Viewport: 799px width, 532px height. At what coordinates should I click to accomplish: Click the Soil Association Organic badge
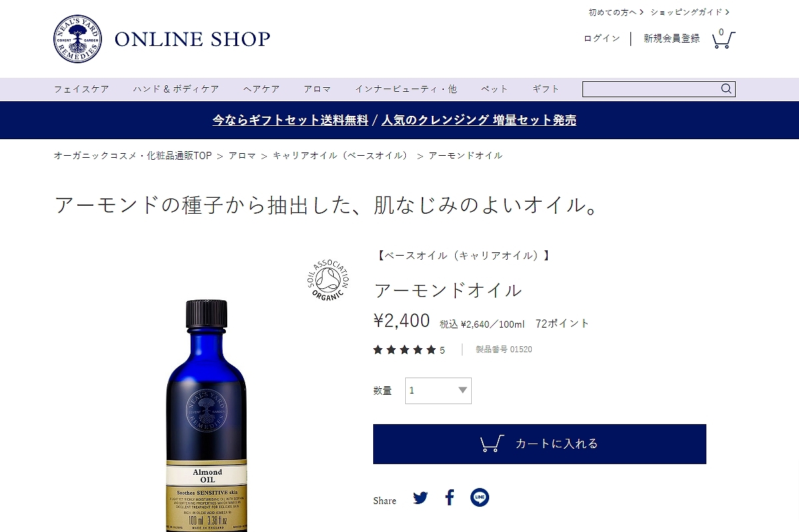point(328,280)
